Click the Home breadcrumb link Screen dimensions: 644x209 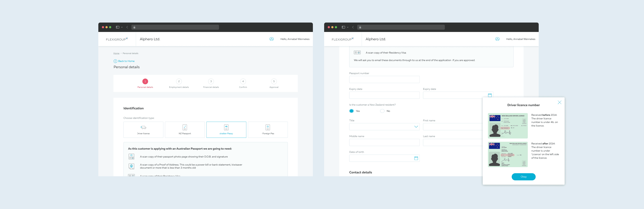(116, 53)
